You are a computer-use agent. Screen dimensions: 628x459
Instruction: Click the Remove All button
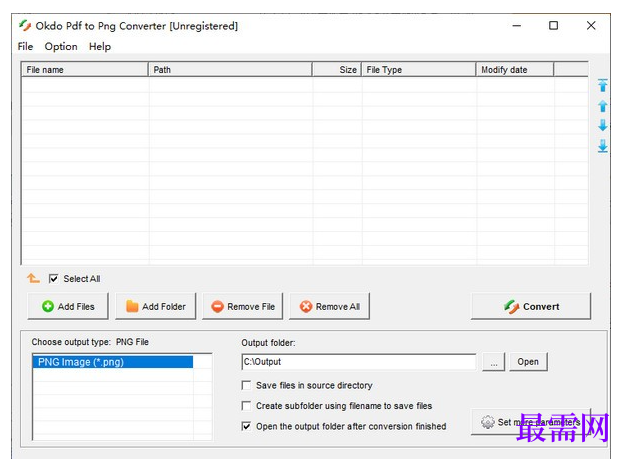point(329,306)
